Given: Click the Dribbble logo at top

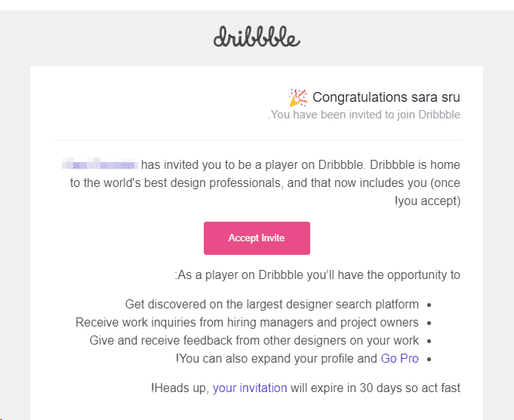Looking at the screenshot, I should 257,37.
